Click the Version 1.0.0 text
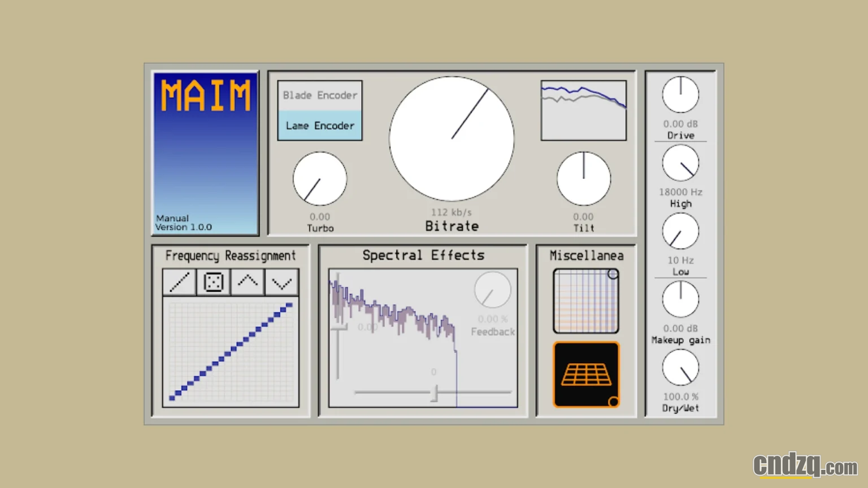Screen dimensions: 868x488 pos(184,227)
